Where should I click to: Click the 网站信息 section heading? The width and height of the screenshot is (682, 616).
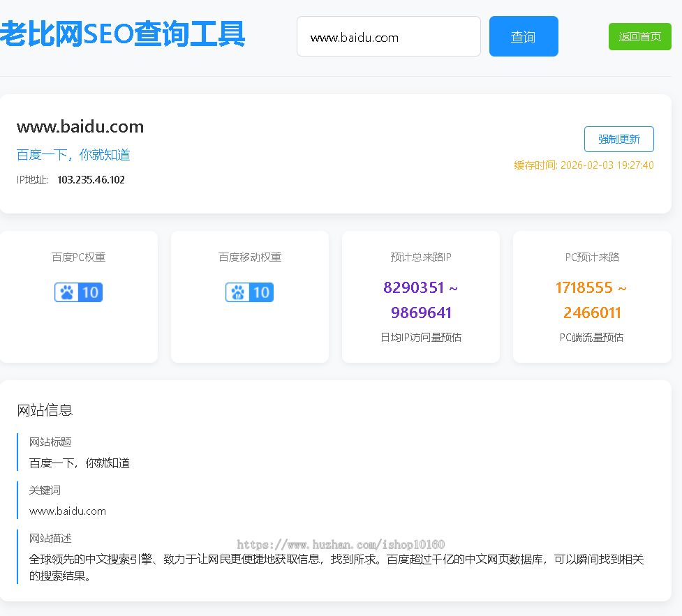coord(45,410)
